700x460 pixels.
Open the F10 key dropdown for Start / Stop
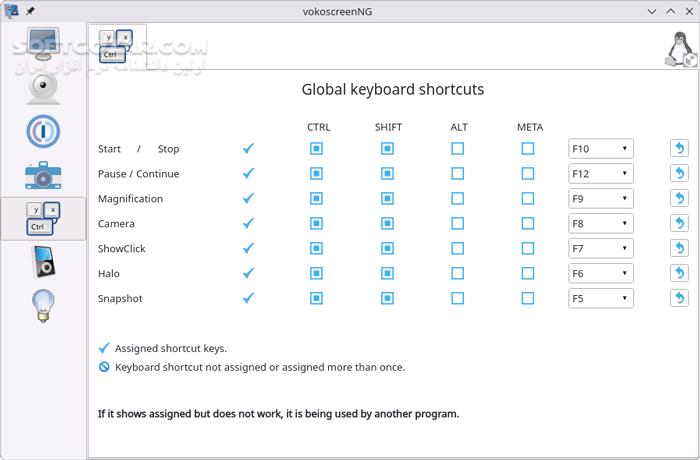[601, 148]
